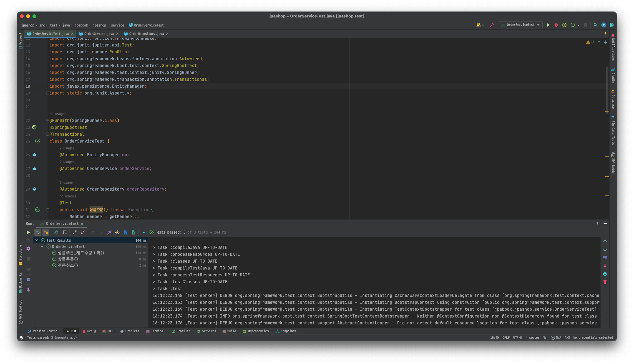Image resolution: width=634 pixels, height=364 pixels.
Task: Open the Code With Me people icon
Action: [479, 25]
